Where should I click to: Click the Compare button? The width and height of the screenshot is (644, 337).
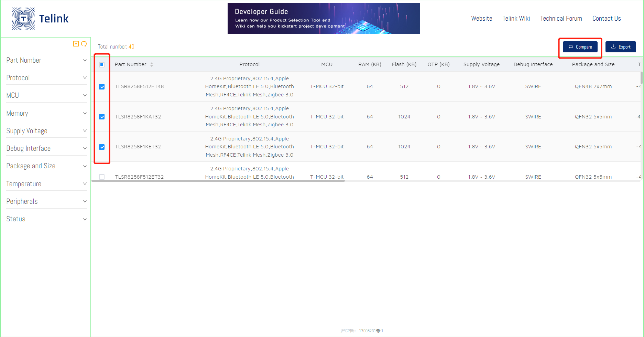point(580,47)
